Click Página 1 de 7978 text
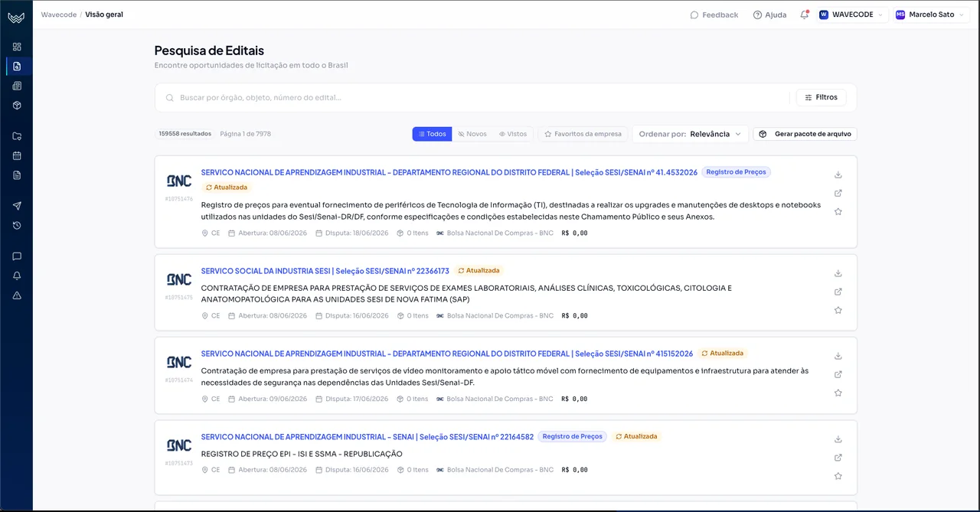980x512 pixels. click(245, 134)
